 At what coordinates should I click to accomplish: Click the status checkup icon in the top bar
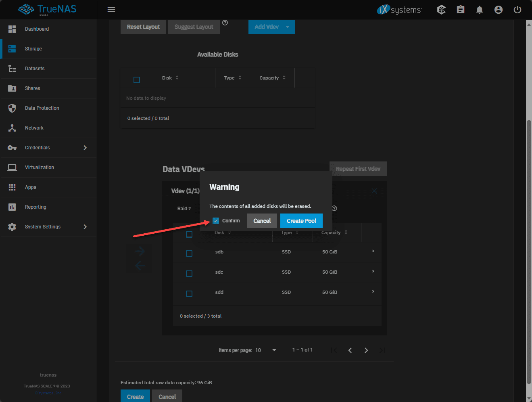[x=441, y=9]
